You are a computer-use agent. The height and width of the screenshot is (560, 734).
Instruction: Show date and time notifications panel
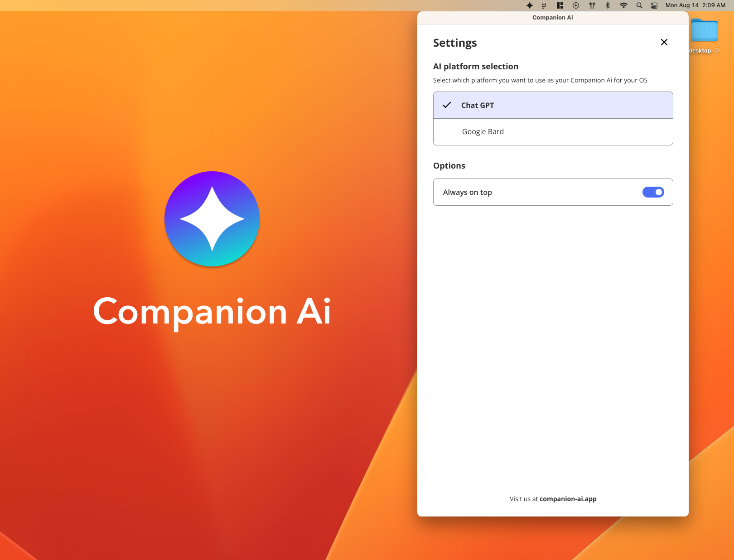695,5
